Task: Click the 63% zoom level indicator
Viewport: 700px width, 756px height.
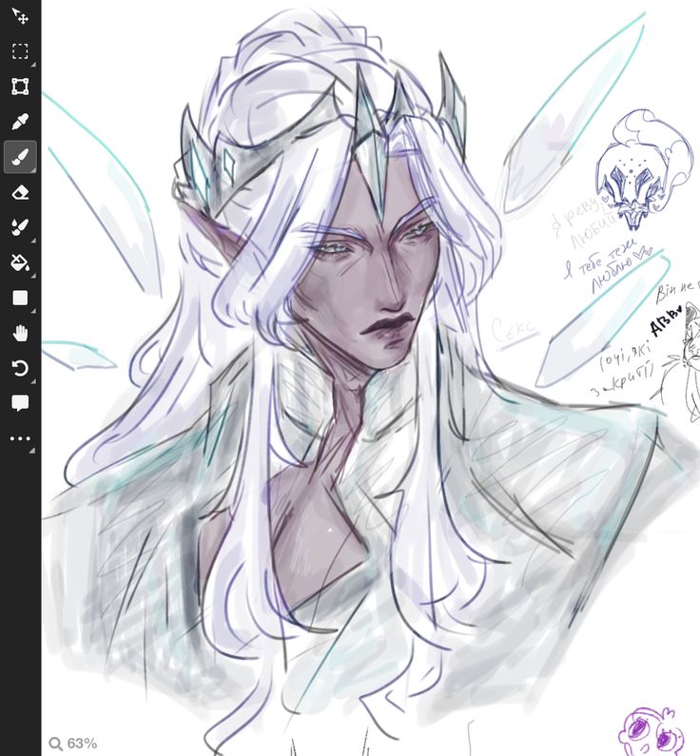Action: (x=74, y=743)
